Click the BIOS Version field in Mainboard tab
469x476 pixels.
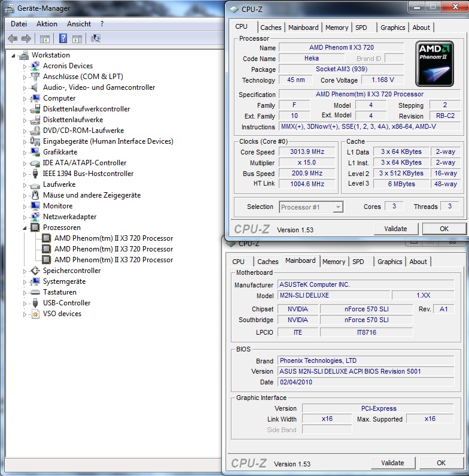366,371
